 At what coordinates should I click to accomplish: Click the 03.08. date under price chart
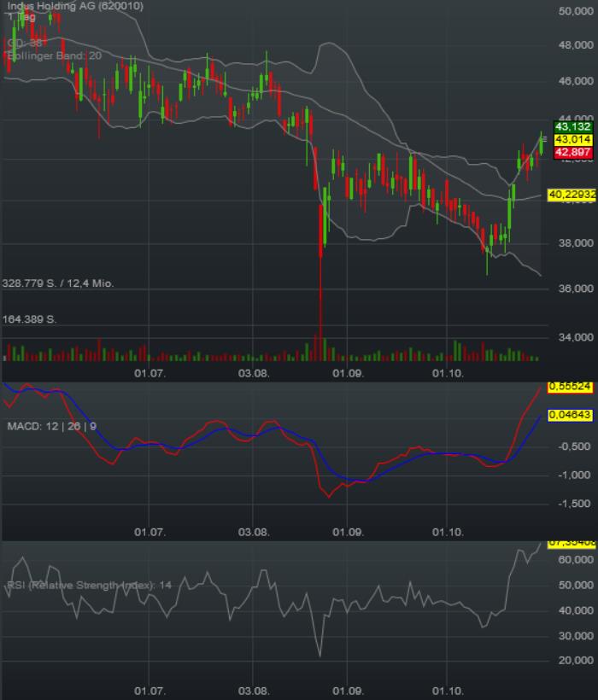tap(254, 373)
